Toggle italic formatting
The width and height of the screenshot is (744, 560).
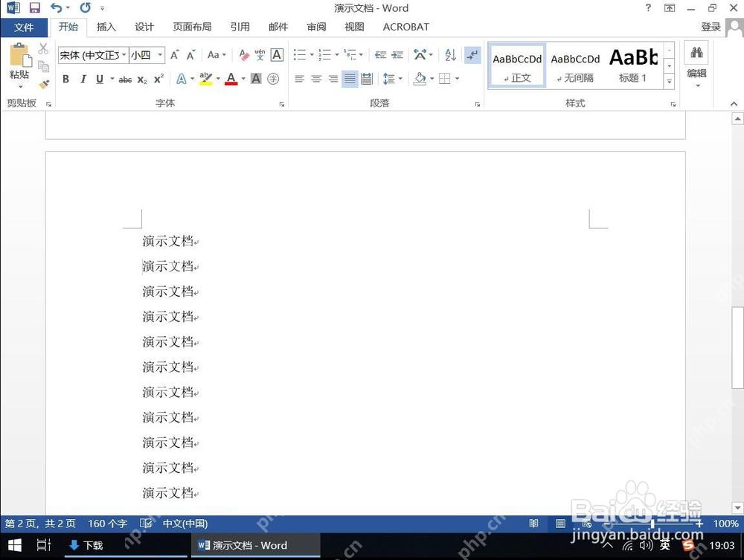[x=83, y=79]
